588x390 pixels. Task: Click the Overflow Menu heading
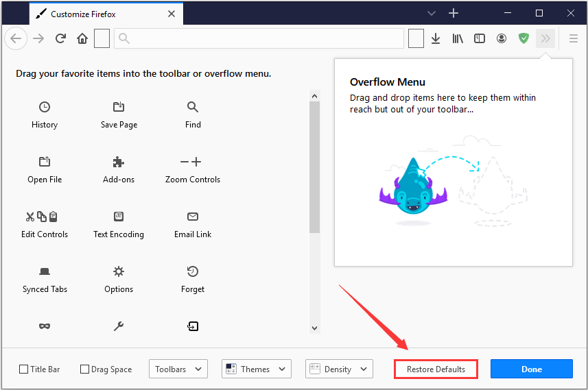[x=388, y=82]
